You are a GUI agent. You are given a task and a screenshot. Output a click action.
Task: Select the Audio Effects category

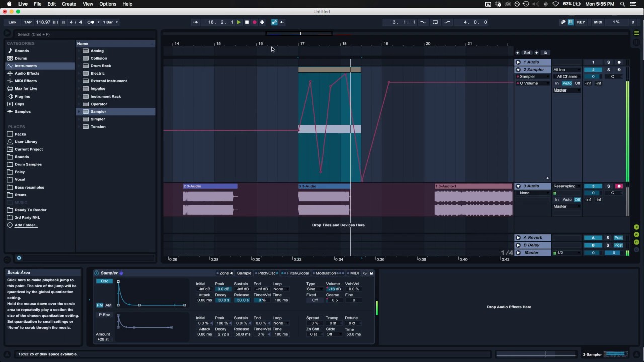[27, 73]
